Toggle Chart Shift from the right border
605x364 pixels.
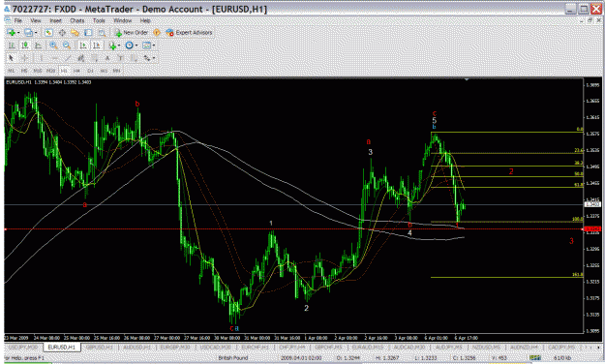coord(97,45)
